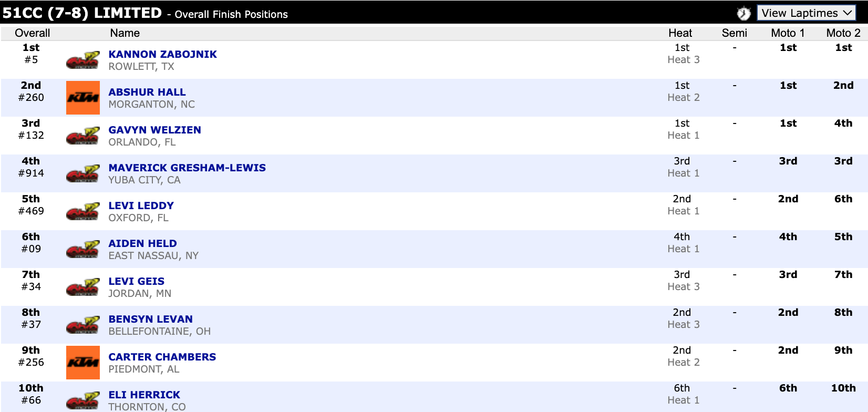Click the Levi Leddy name link

[x=141, y=205]
